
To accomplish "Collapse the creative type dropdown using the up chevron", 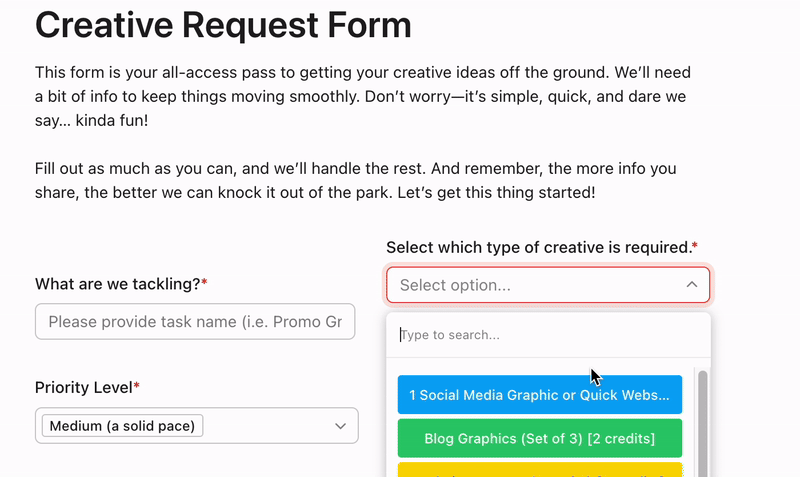I will [x=691, y=285].
